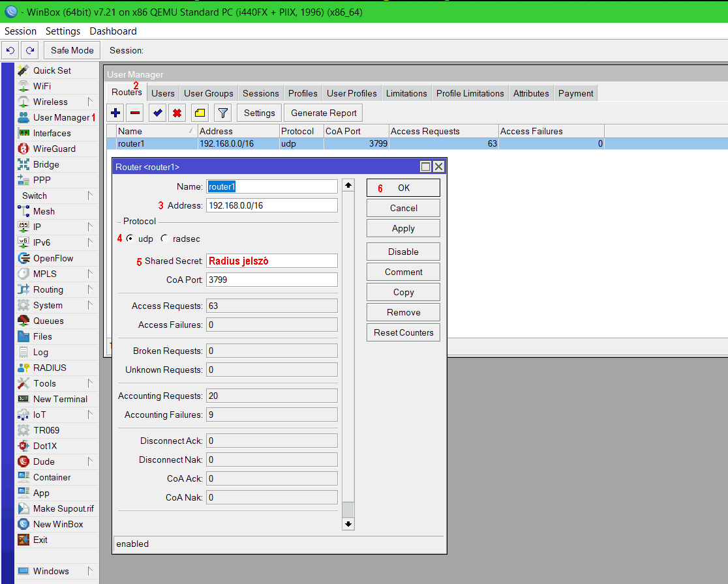The image size is (728, 584).
Task: Click the red minus Remove icon
Action: pyautogui.click(x=135, y=113)
